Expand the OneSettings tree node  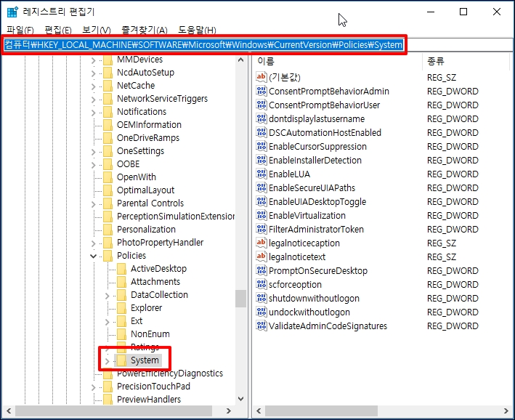pos(93,152)
